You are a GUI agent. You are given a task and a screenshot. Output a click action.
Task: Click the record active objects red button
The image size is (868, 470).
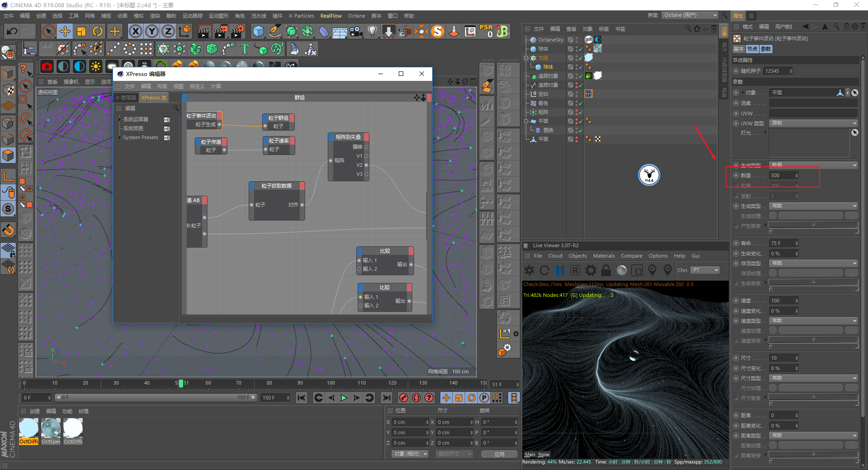404,398
